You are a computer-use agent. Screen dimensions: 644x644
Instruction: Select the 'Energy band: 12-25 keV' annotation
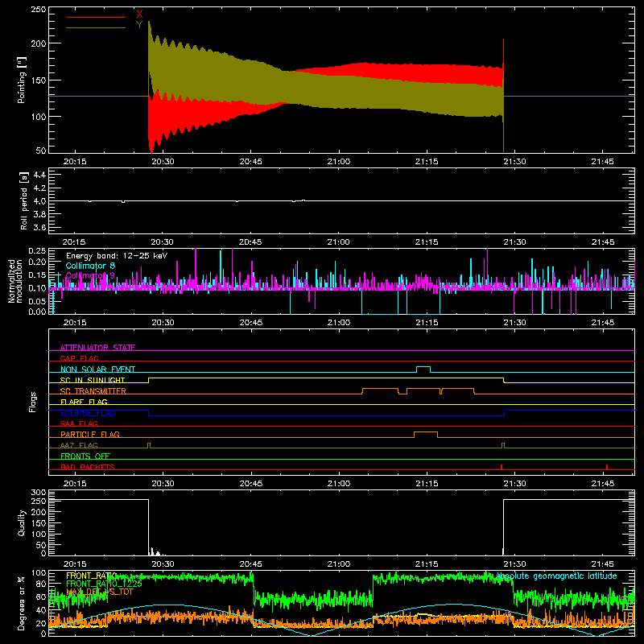[117, 256]
